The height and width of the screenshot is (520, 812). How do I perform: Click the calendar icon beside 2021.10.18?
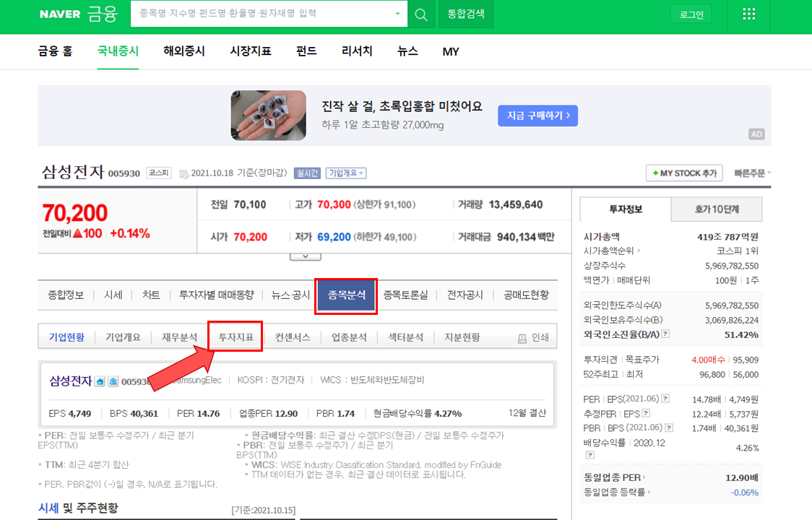(x=183, y=173)
